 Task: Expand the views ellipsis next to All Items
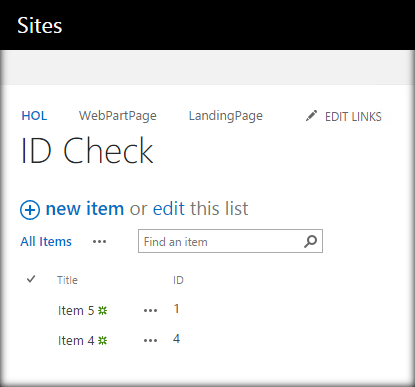click(x=99, y=242)
